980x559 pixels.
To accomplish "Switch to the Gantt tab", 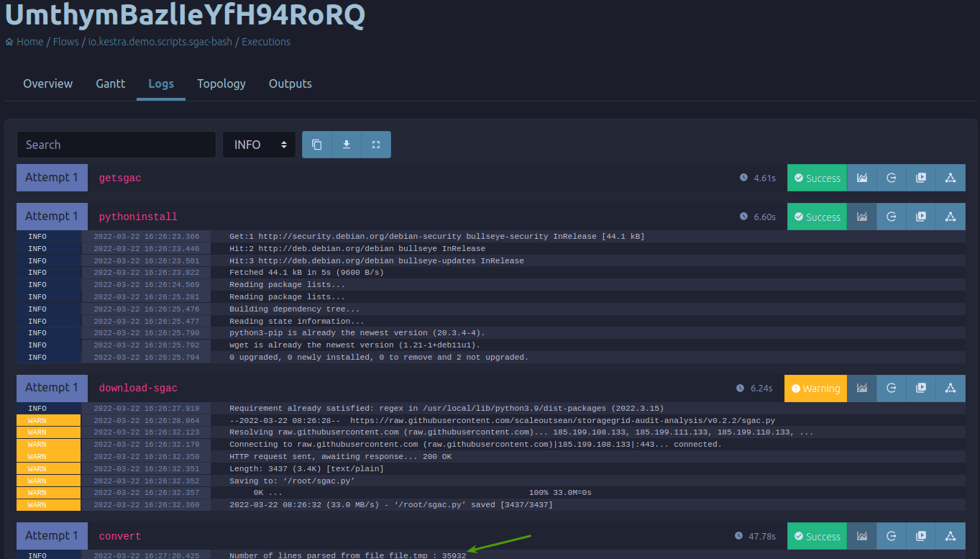I will coord(111,83).
